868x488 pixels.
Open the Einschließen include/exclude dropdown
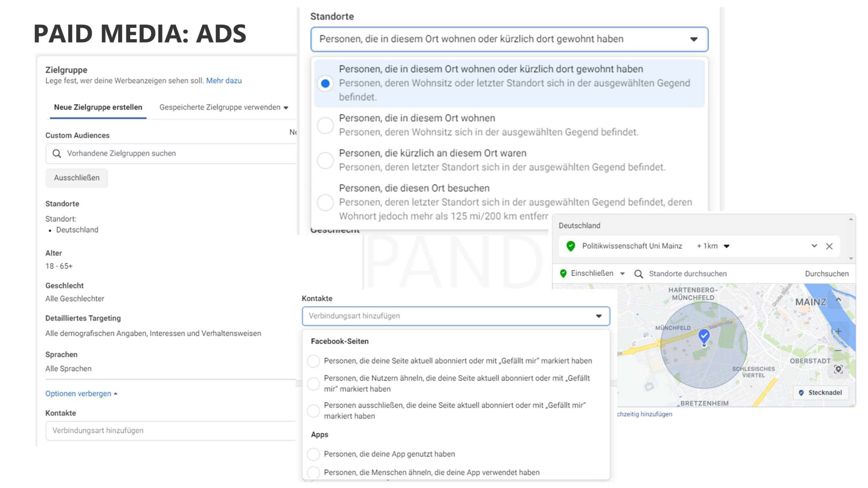pyautogui.click(x=592, y=273)
